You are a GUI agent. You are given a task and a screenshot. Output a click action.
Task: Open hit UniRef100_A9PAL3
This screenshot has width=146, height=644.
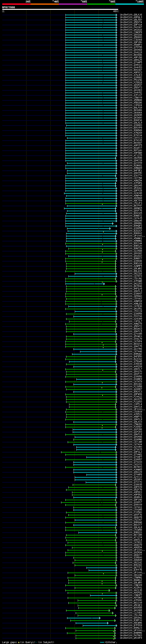(131, 17)
